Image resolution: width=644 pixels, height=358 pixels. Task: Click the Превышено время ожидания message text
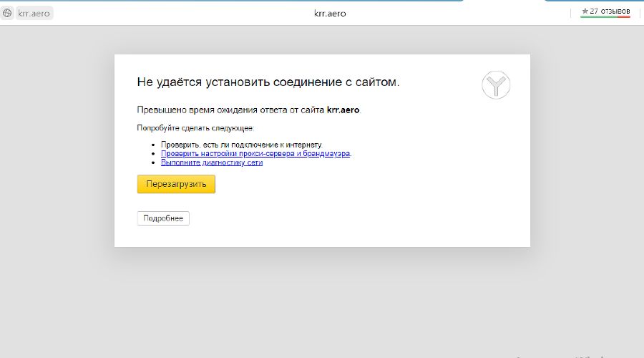(x=230, y=110)
